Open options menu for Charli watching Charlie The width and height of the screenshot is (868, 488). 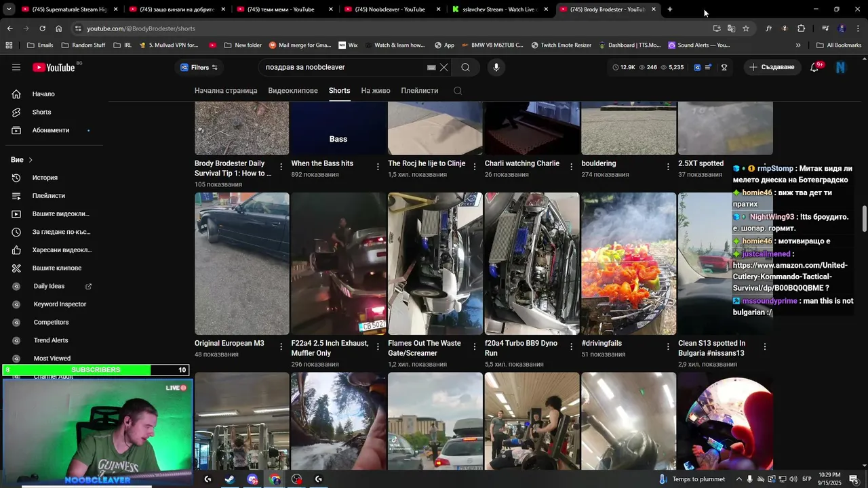point(571,166)
